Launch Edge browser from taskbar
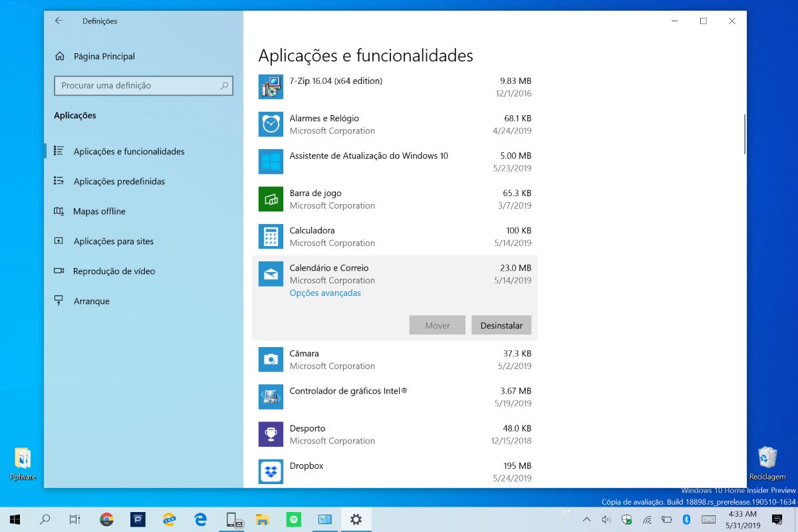The image size is (798, 532). [x=199, y=519]
